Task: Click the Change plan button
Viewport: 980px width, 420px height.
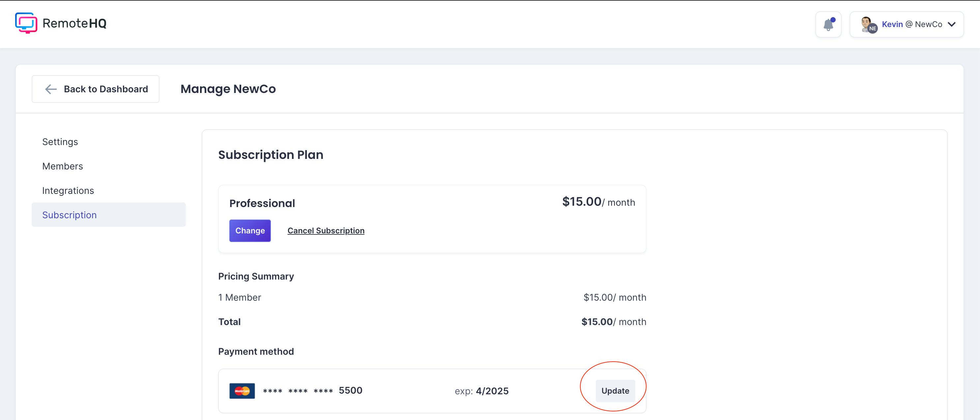Action: click(250, 230)
